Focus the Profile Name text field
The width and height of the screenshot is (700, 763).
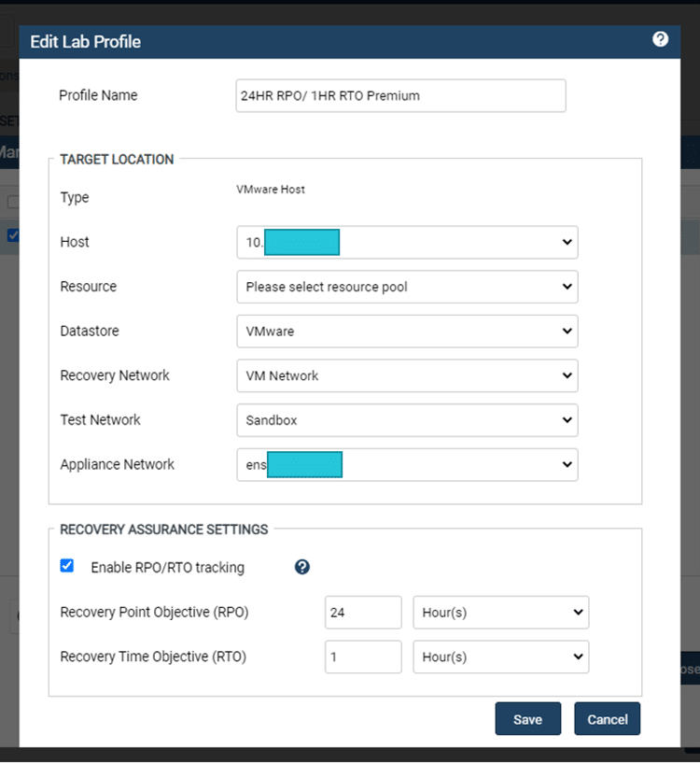(400, 96)
